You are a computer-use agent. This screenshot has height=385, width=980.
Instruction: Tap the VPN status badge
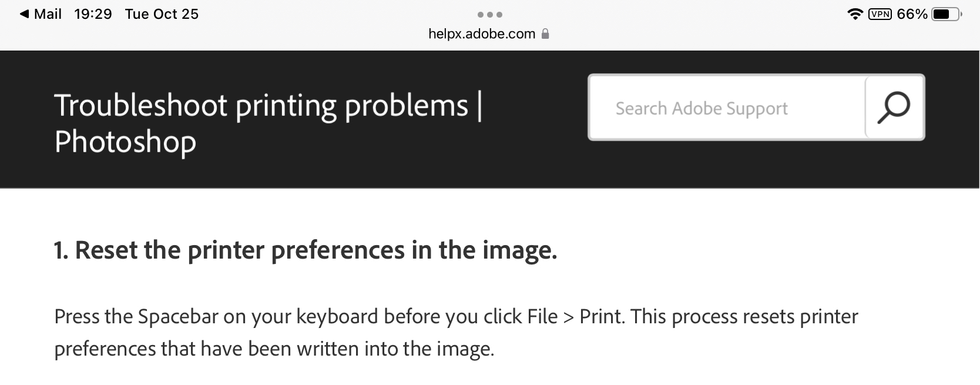[880, 14]
